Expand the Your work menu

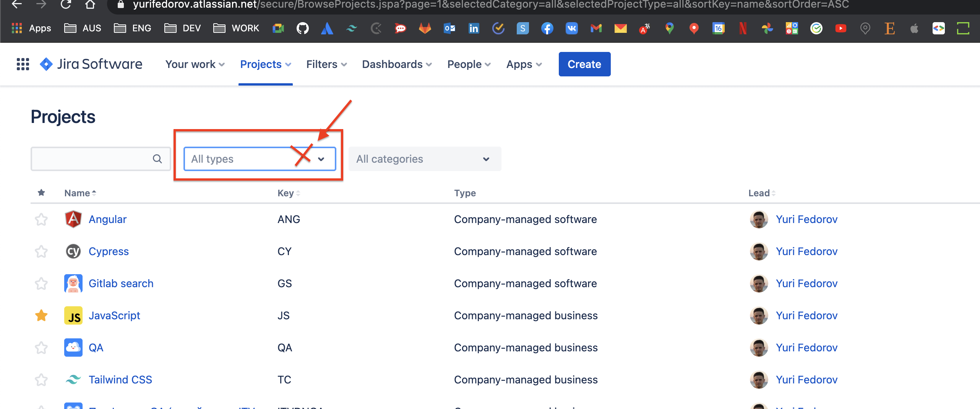click(195, 64)
